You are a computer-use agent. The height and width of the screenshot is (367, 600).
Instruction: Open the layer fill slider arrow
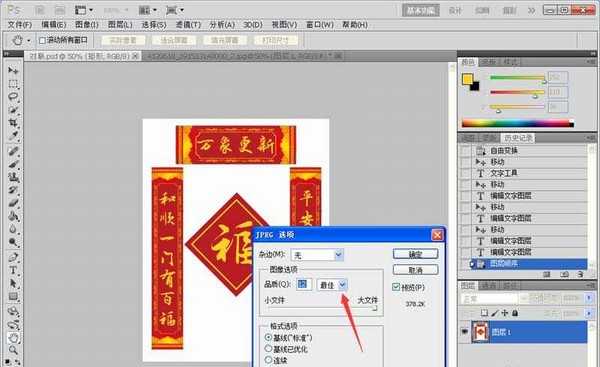point(589,313)
